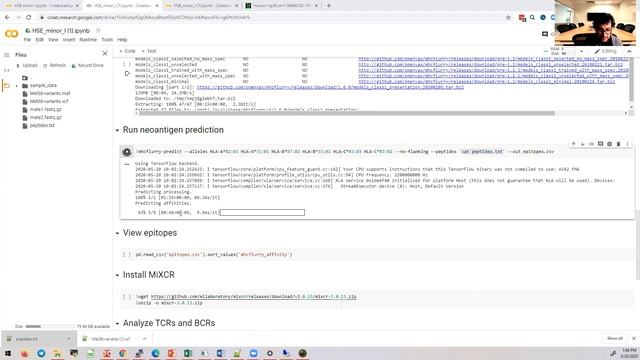640x360 pixels.
Task: Add a new Text cell
Action: pos(149,51)
